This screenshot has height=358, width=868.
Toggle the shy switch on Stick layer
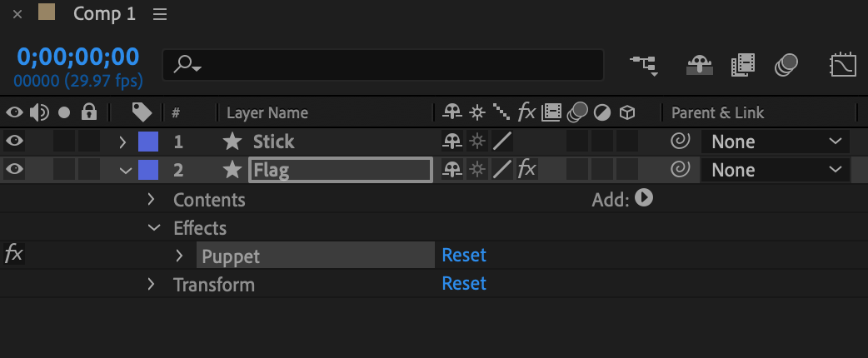pos(452,142)
